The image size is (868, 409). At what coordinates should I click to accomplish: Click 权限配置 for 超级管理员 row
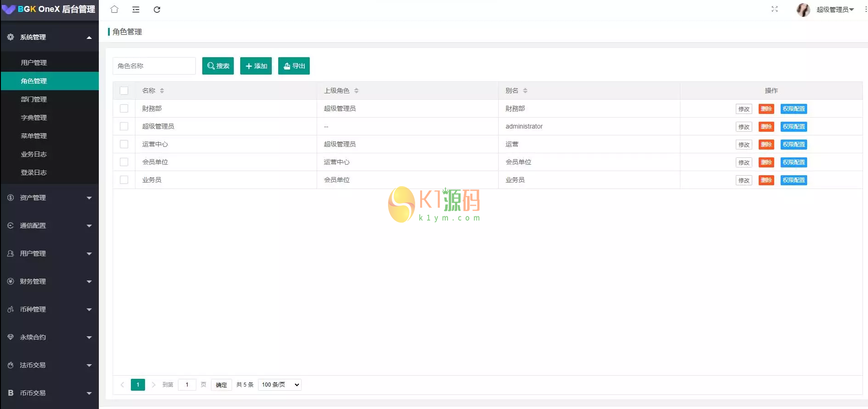794,127
